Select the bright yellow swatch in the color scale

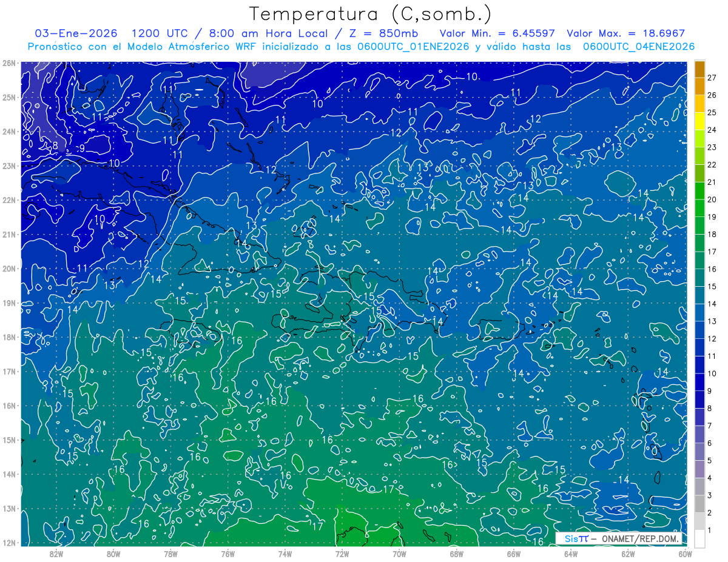[699, 121]
